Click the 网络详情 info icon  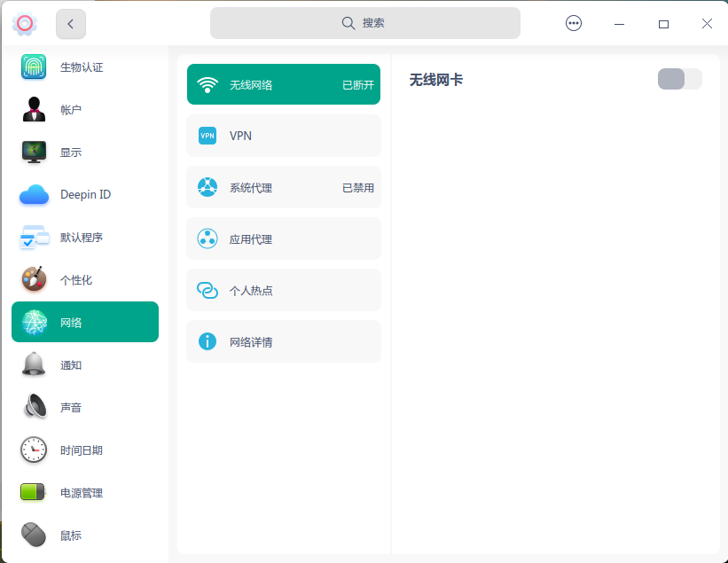207,341
